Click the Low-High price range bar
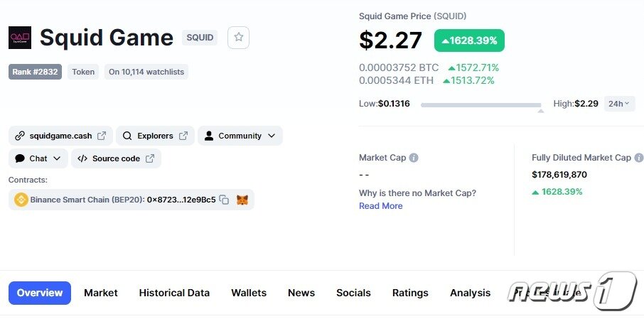Viewport: 644px width, 319px height. click(x=481, y=105)
